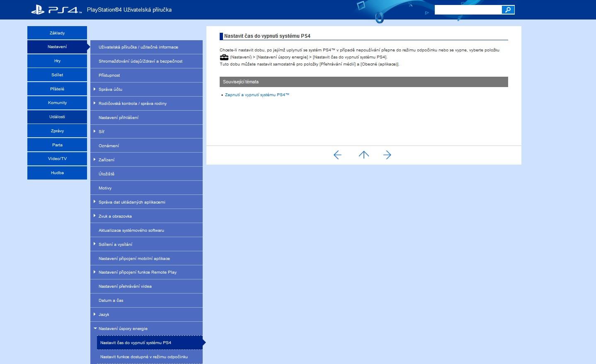This screenshot has height=364, width=596.
Task: Open PlayStation®4 Uživatelská příručka title link
Action: pyautogui.click(x=129, y=10)
